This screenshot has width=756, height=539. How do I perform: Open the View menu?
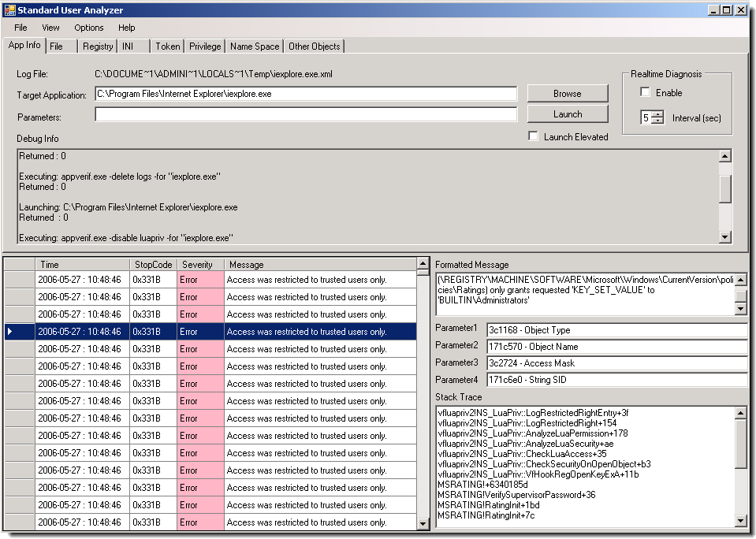coord(50,28)
